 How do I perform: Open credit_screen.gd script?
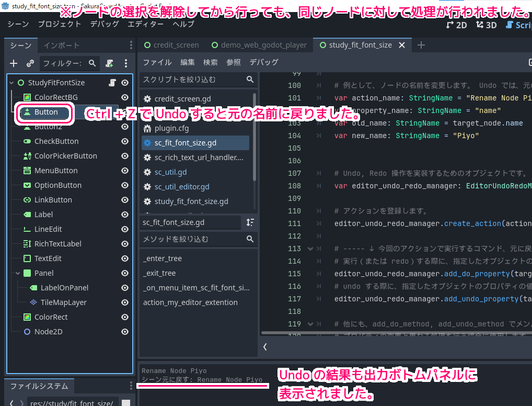tap(195, 99)
